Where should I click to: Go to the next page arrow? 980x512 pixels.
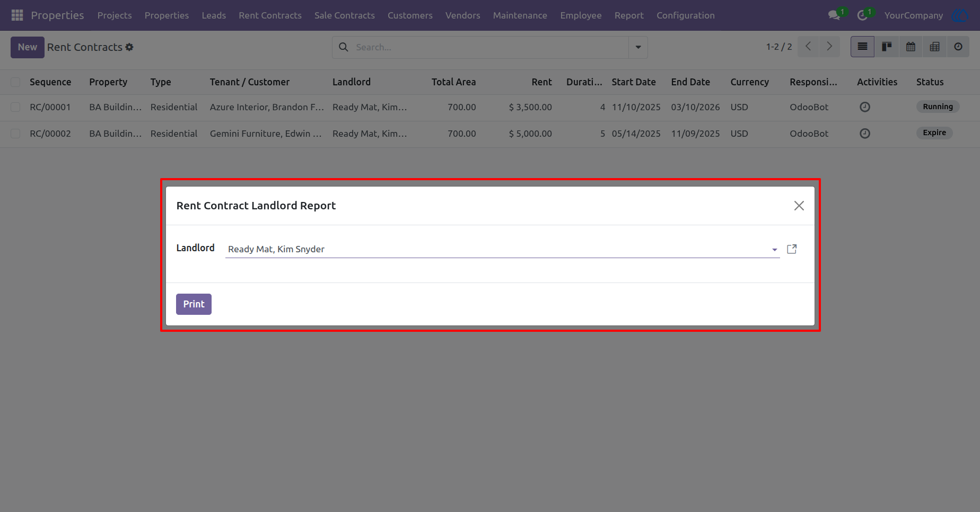tap(829, 47)
